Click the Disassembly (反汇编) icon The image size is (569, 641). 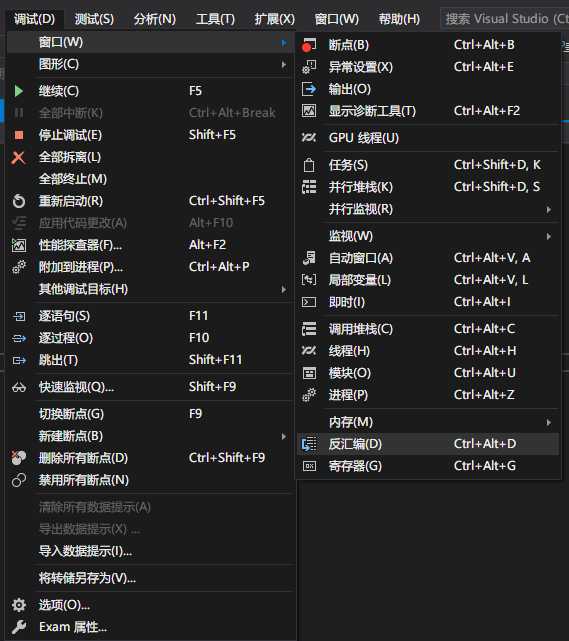[x=309, y=444]
